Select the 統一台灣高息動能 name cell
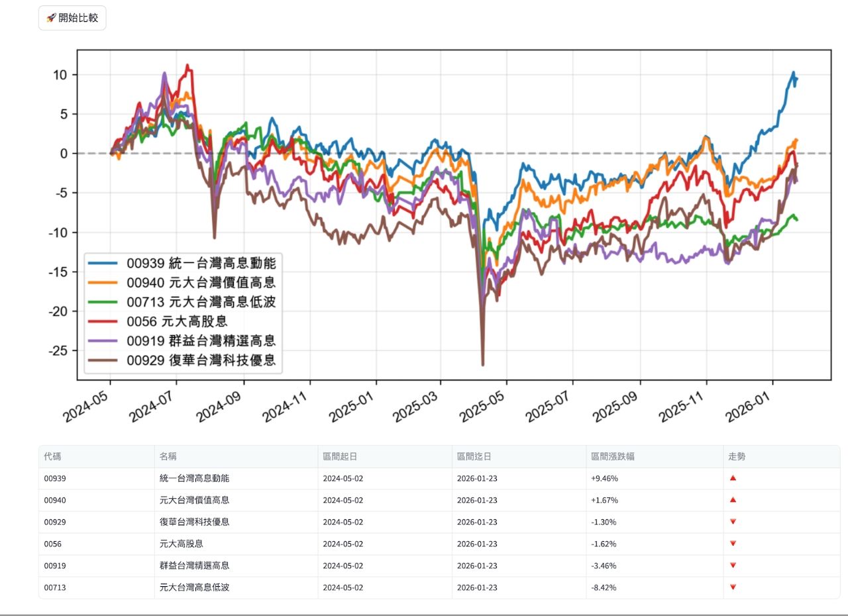Viewport: 848px width, 616px height. pyautogui.click(x=194, y=478)
